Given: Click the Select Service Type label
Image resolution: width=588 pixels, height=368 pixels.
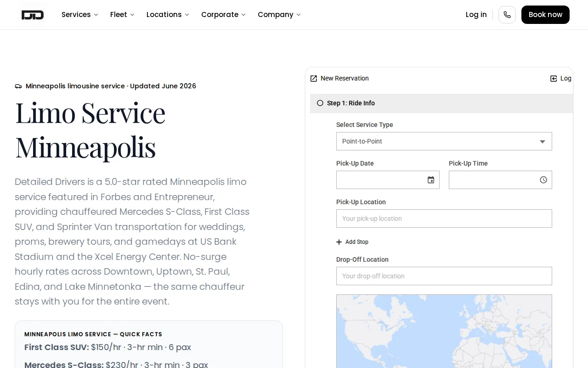Looking at the screenshot, I should point(365,125).
